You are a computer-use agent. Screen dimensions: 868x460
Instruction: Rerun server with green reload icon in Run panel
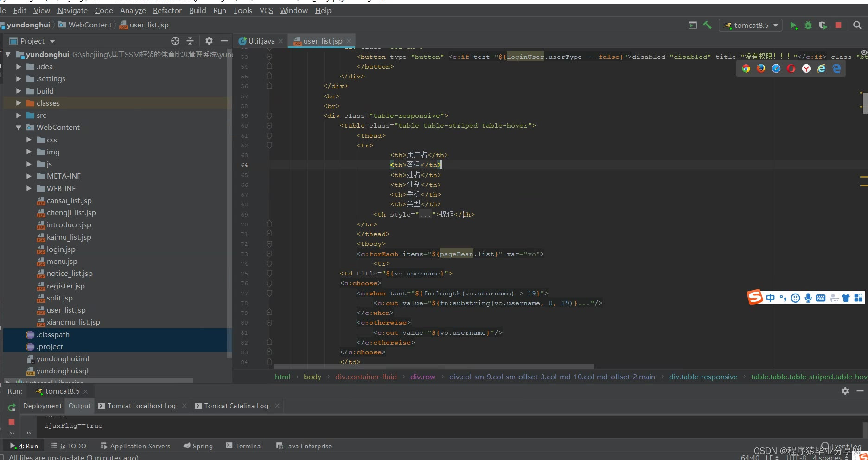12,407
